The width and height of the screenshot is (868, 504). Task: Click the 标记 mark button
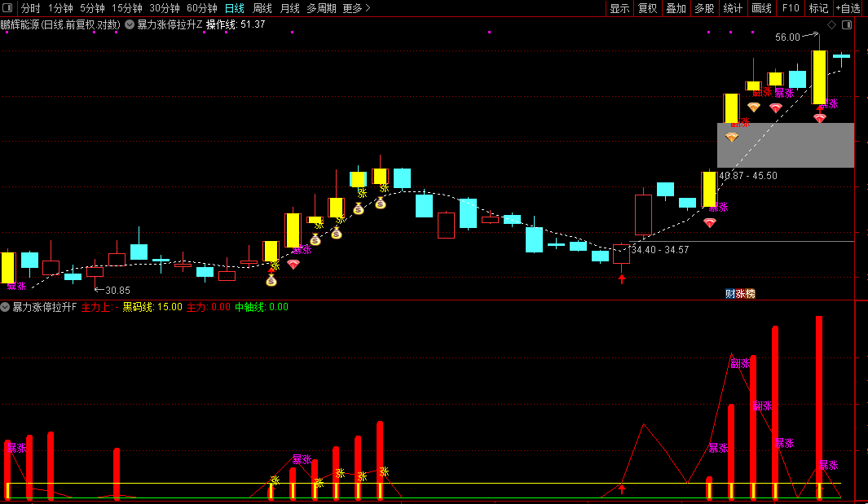(819, 8)
